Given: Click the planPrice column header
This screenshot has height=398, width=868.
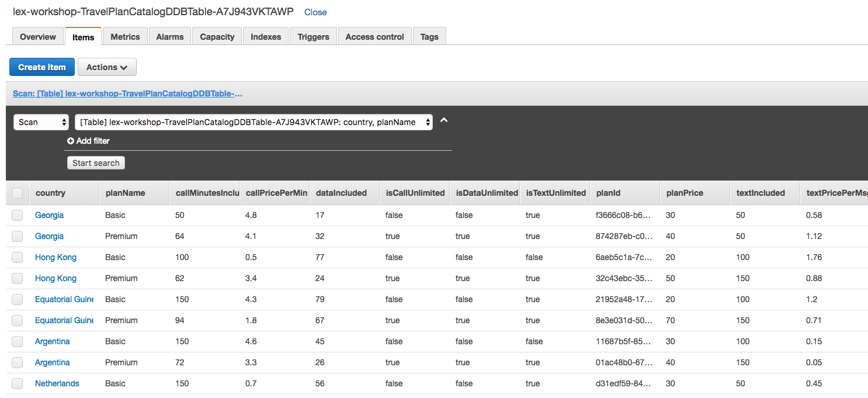Looking at the screenshot, I should 695,193.
